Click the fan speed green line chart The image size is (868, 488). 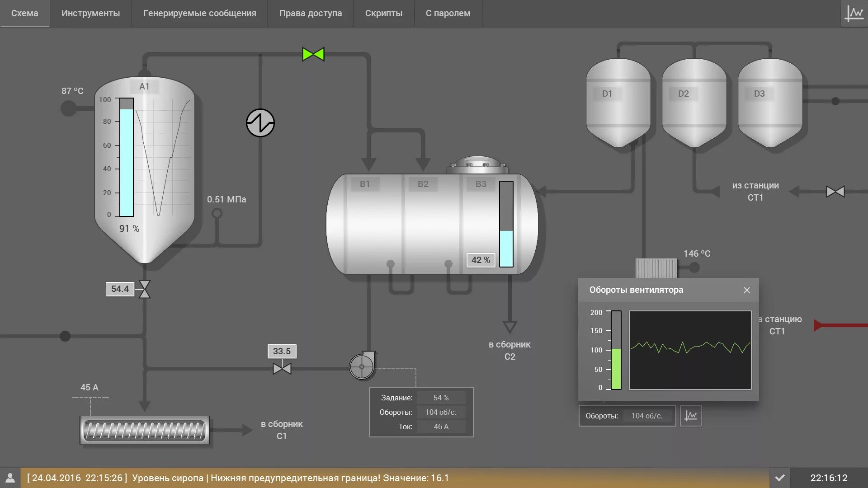[x=690, y=350]
